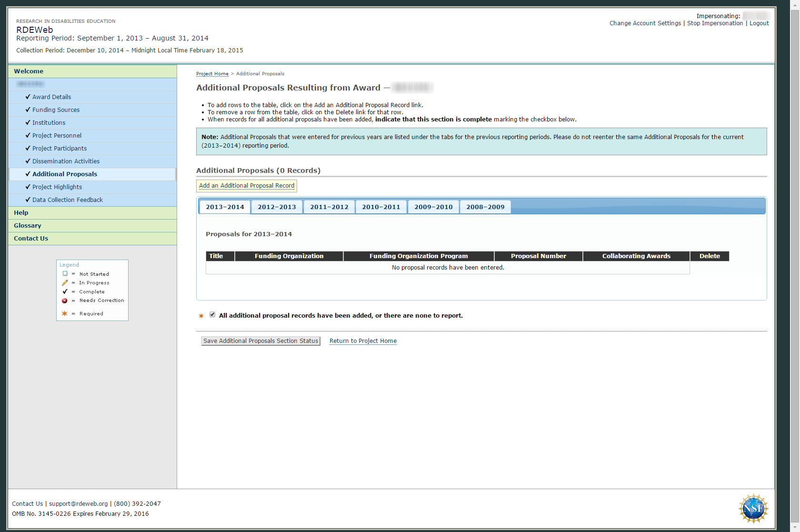Click the checkmark icon beside Project Highlights
This screenshot has height=532, width=800.
28,187
